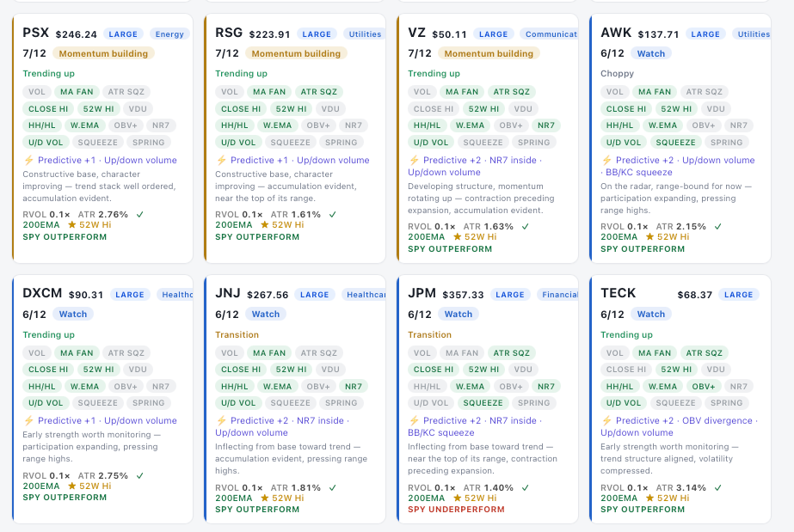Click the 52W Hi star icon on PSX card
Viewport: 794px width, 532px height.
click(72, 224)
